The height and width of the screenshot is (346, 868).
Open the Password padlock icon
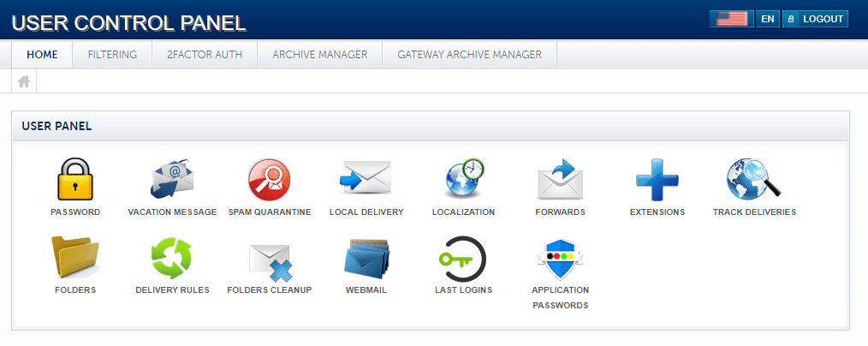point(75,180)
